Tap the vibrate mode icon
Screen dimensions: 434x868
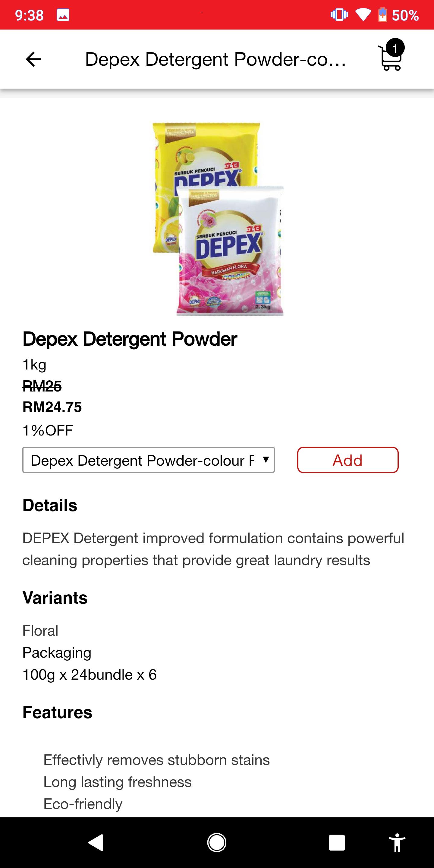click(x=339, y=15)
